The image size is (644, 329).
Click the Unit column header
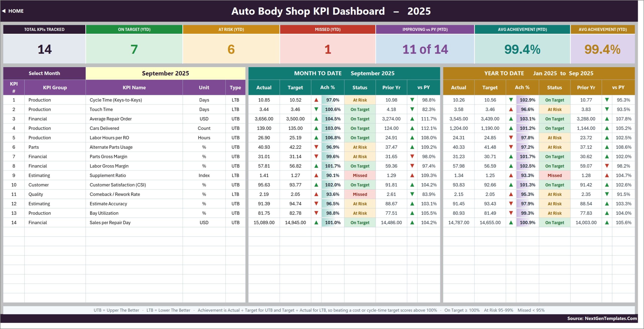[204, 87]
